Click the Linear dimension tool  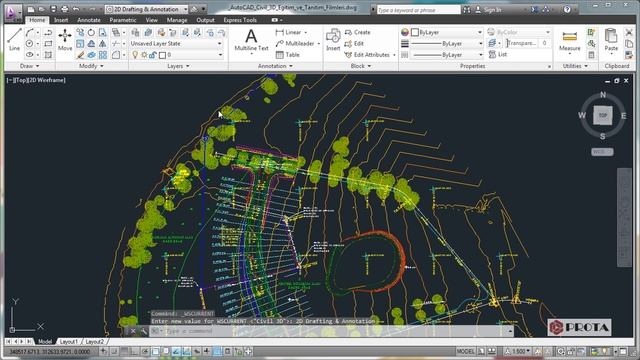click(289, 32)
